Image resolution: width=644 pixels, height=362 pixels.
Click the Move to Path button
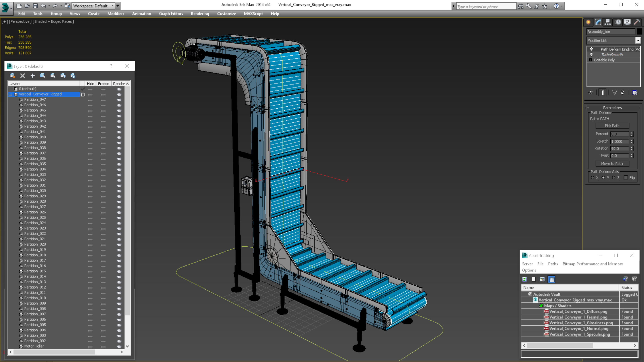[x=612, y=164]
